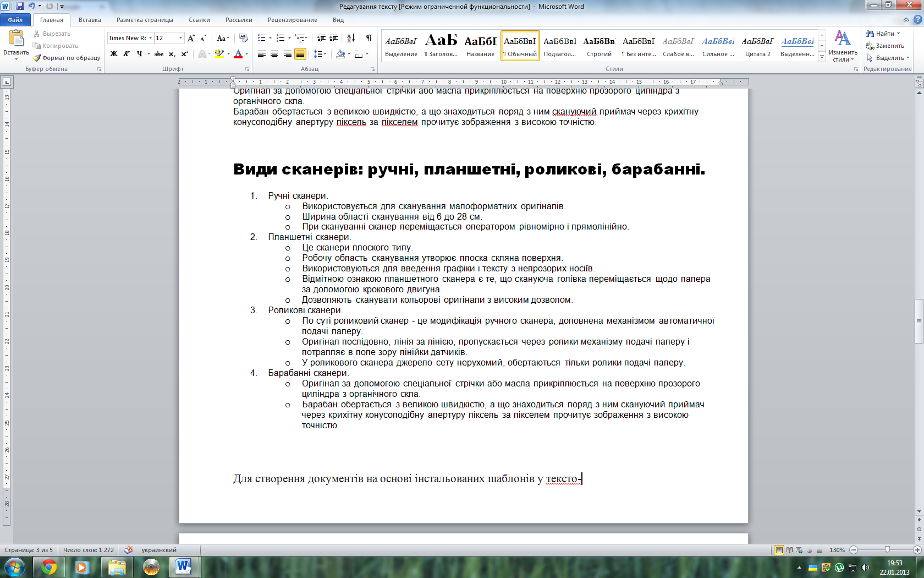Check spelling status icon in status bar
Image resolution: width=924 pixels, height=578 pixels.
[129, 550]
